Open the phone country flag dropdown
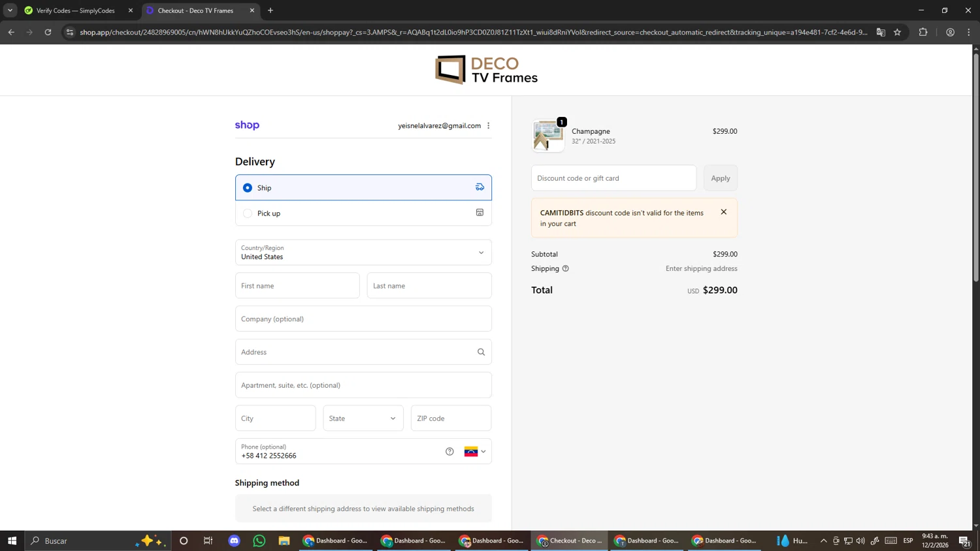 tap(475, 452)
